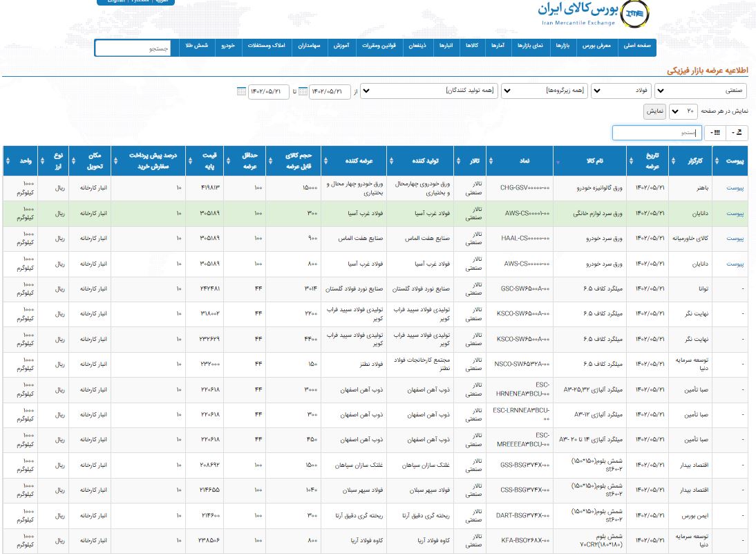Viewport: 756px width, 554px height.
Task: Sort table by the کارگزار column
Action: pyautogui.click(x=691, y=160)
